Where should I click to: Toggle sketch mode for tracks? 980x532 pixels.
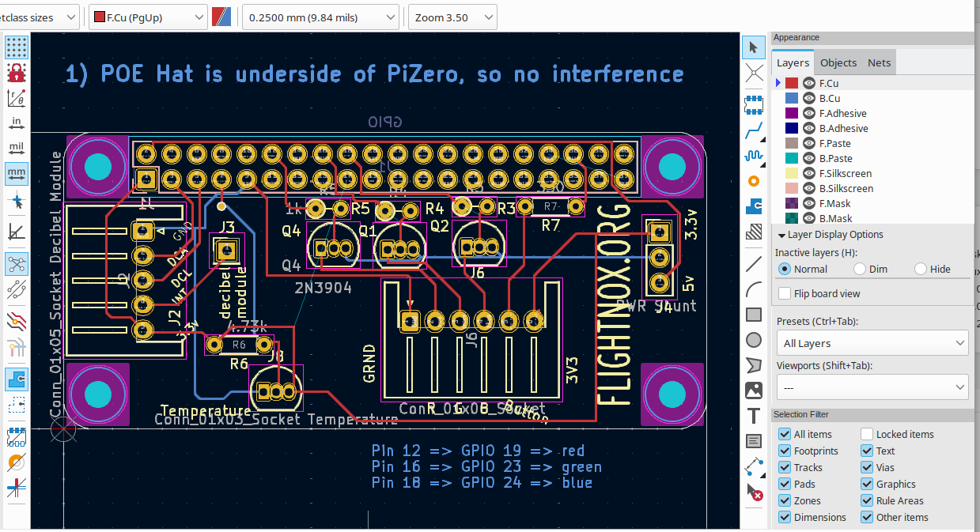pyautogui.click(x=16, y=487)
